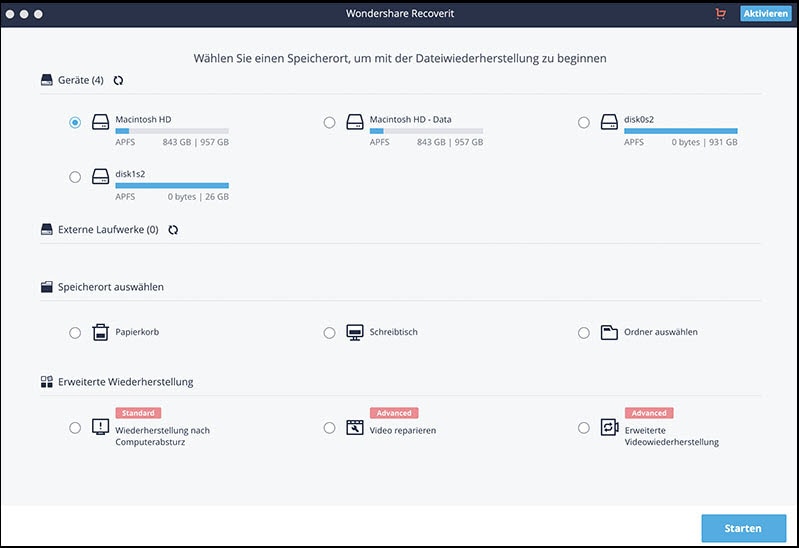Click the 0 bytes | 931 GB text
Viewport: 799px width, 548px height.
tap(704, 142)
